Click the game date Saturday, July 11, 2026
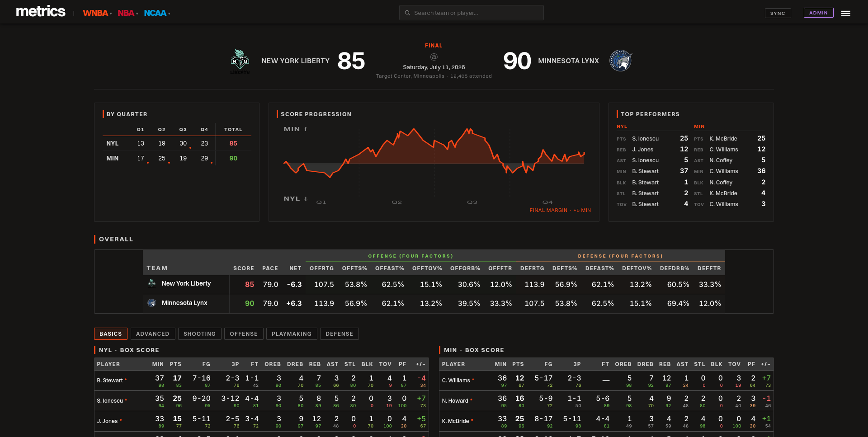The image size is (868, 437). pos(434,67)
